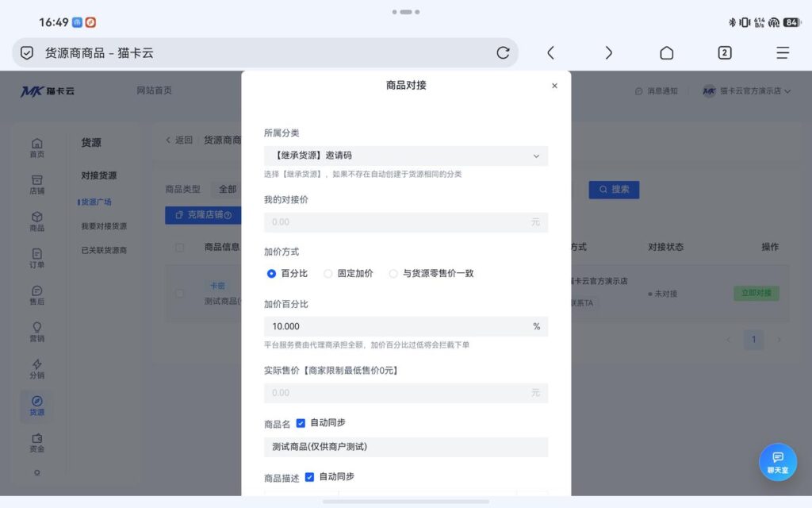Open 消息通知 notifications
The image size is (812, 508).
pos(656,91)
